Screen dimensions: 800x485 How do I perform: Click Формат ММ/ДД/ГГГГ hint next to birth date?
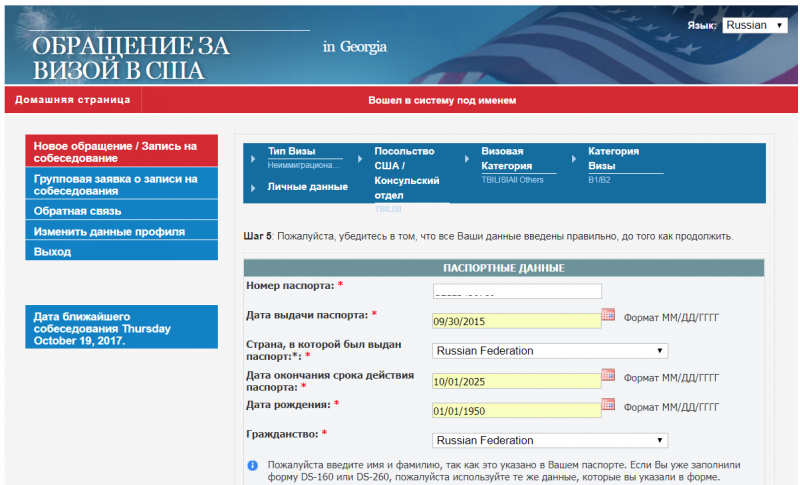671,407
